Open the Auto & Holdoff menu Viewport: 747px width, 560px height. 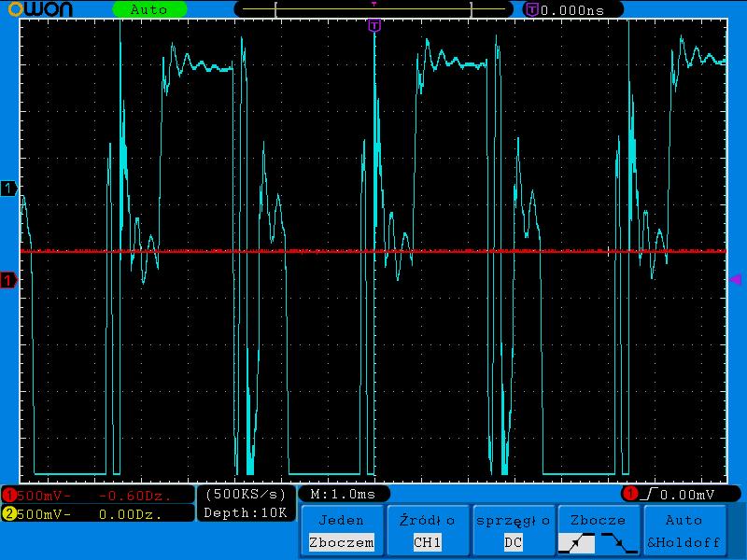click(x=684, y=531)
